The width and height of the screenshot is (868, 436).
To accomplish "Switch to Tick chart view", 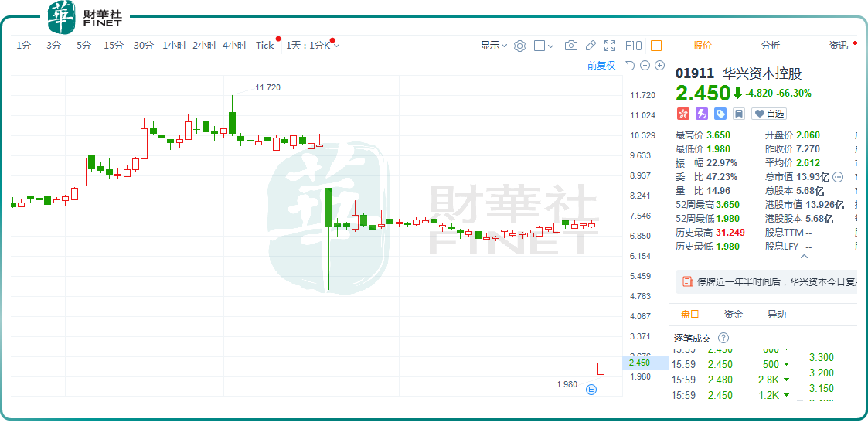I will tap(264, 46).
